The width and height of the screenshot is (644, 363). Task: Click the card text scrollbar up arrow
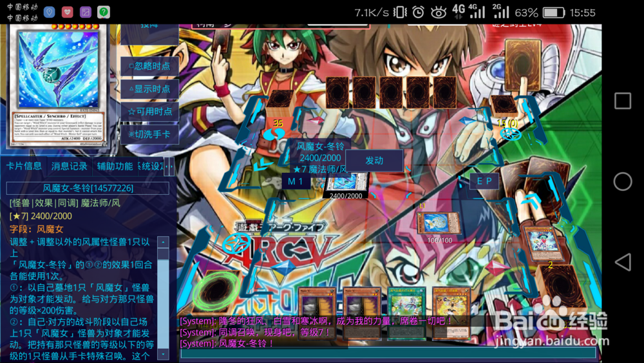pos(163,242)
